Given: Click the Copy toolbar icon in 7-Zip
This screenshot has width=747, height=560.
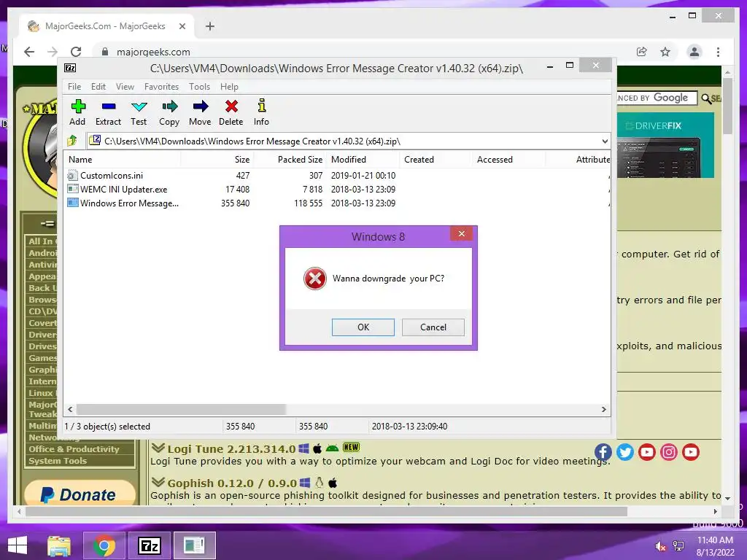Looking at the screenshot, I should coord(169,113).
